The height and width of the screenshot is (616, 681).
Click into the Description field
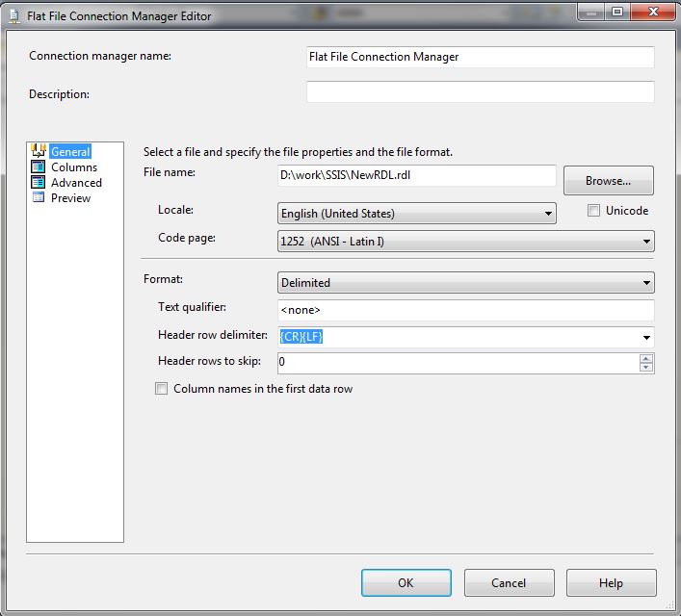coord(481,91)
